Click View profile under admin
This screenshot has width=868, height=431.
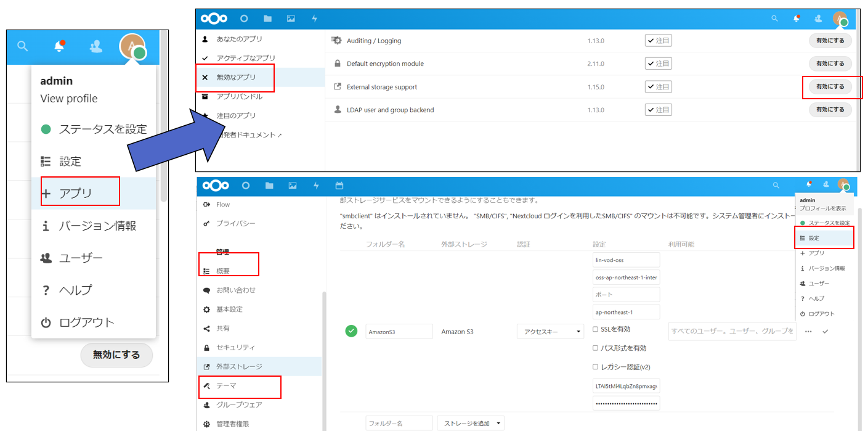[x=69, y=99]
